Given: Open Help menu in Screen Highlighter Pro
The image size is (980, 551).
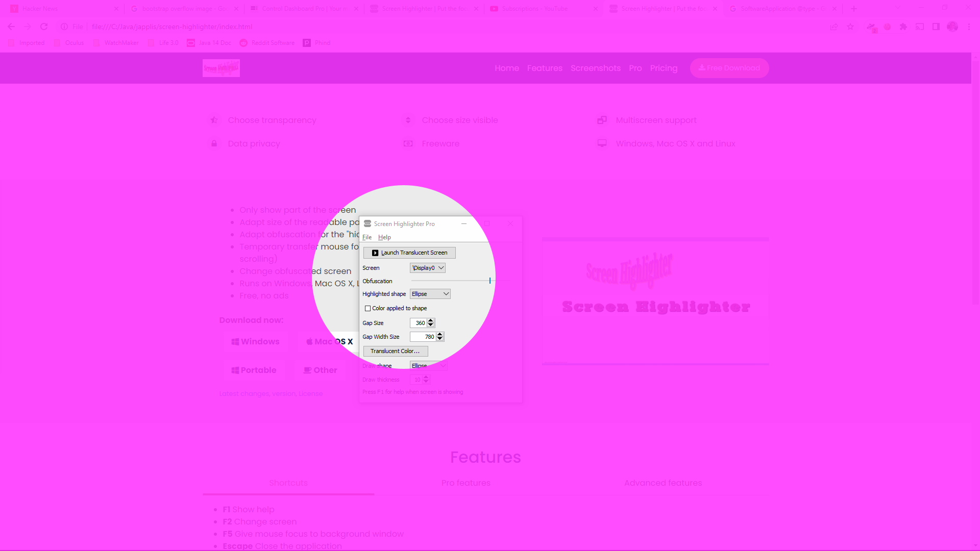Looking at the screenshot, I should coord(384,237).
